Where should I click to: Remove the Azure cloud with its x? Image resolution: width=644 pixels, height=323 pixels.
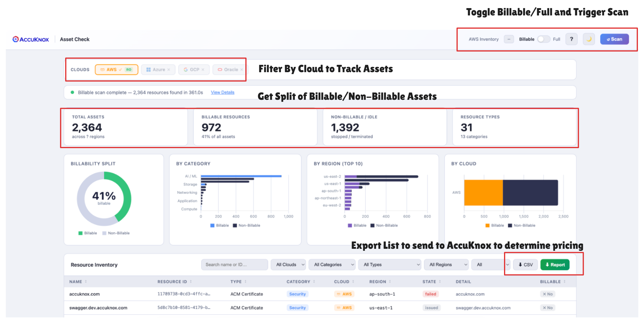pos(169,70)
